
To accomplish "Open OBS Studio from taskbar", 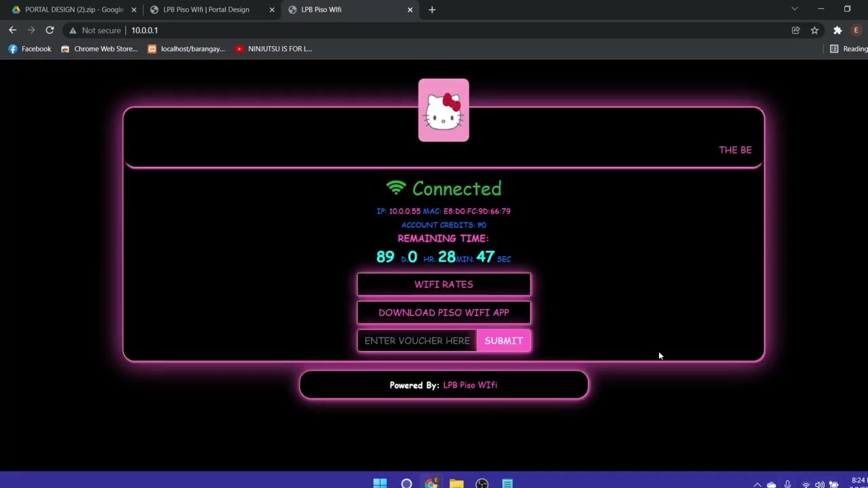I will [x=482, y=484].
